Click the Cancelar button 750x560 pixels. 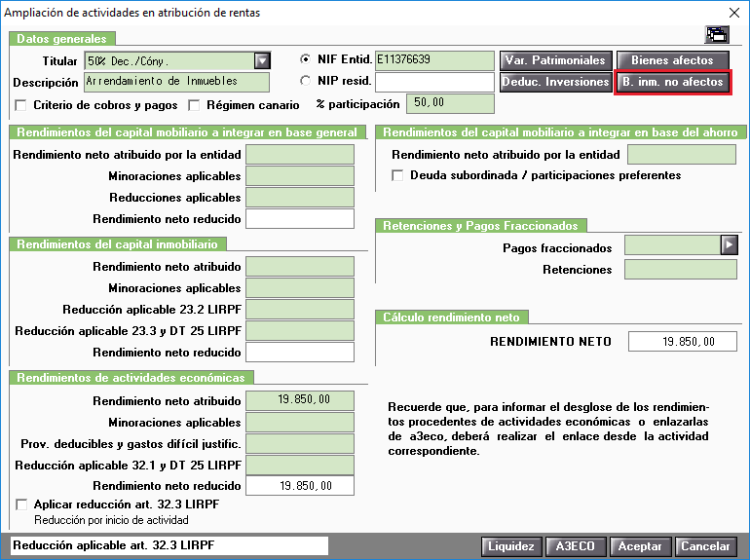tap(705, 546)
